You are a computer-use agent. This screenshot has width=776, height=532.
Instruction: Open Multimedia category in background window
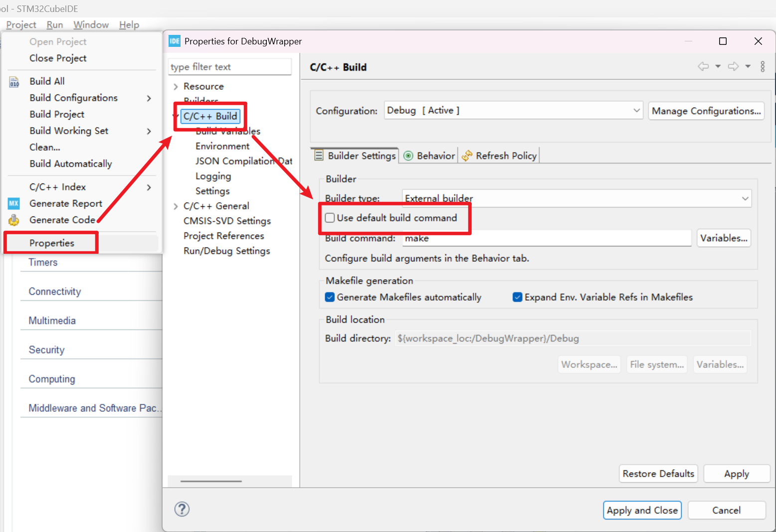pos(52,321)
